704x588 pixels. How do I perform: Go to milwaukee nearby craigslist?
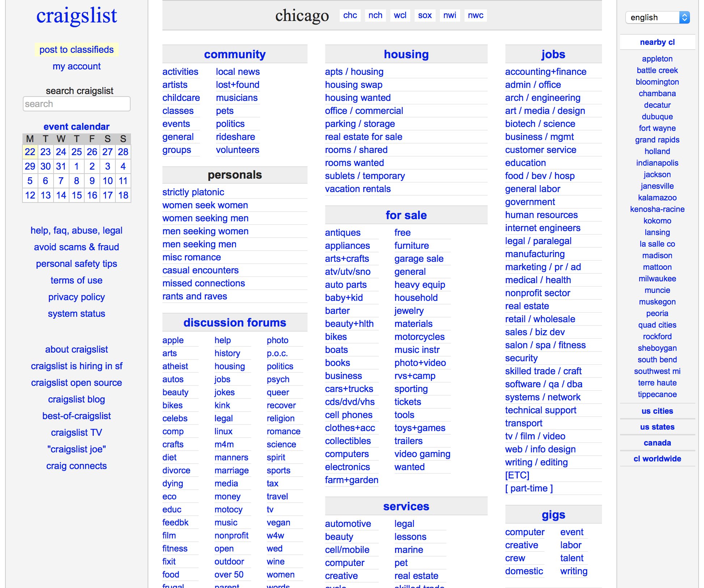coord(657,278)
